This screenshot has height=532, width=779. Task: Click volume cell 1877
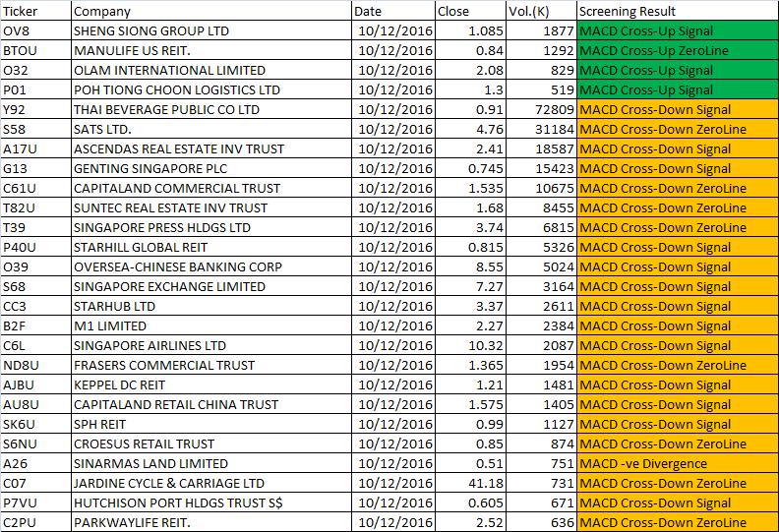coord(542,30)
